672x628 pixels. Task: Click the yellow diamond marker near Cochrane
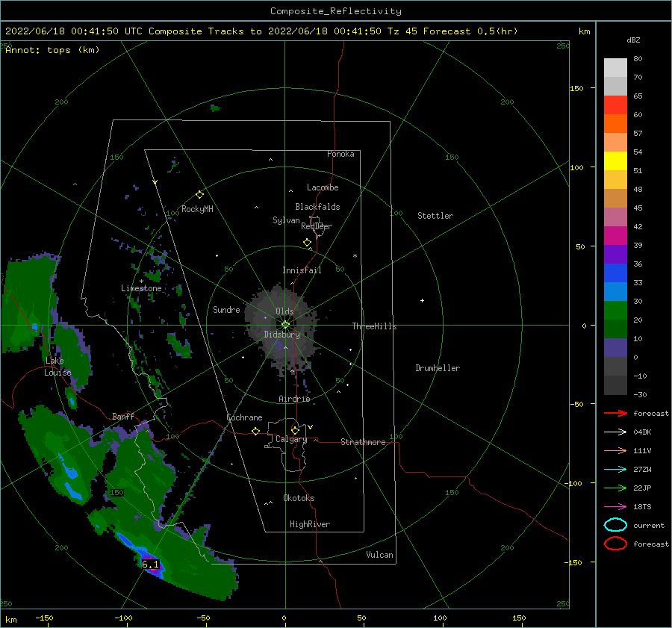click(255, 432)
